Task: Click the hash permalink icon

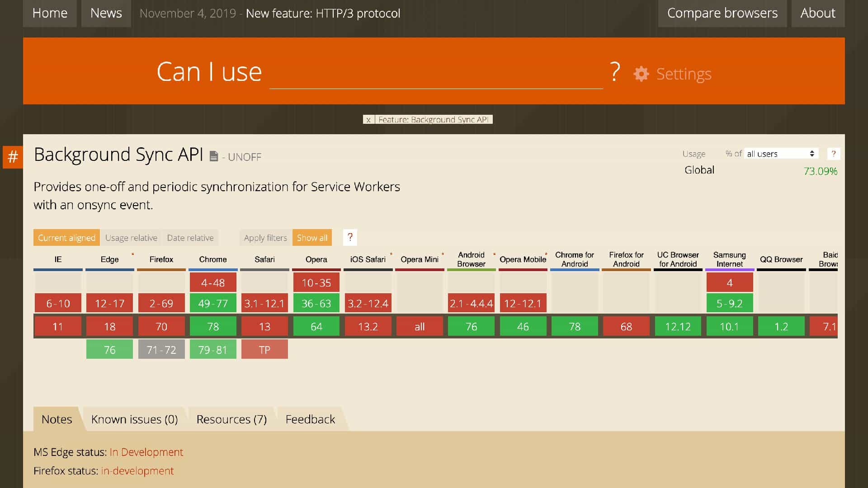Action: (x=13, y=157)
